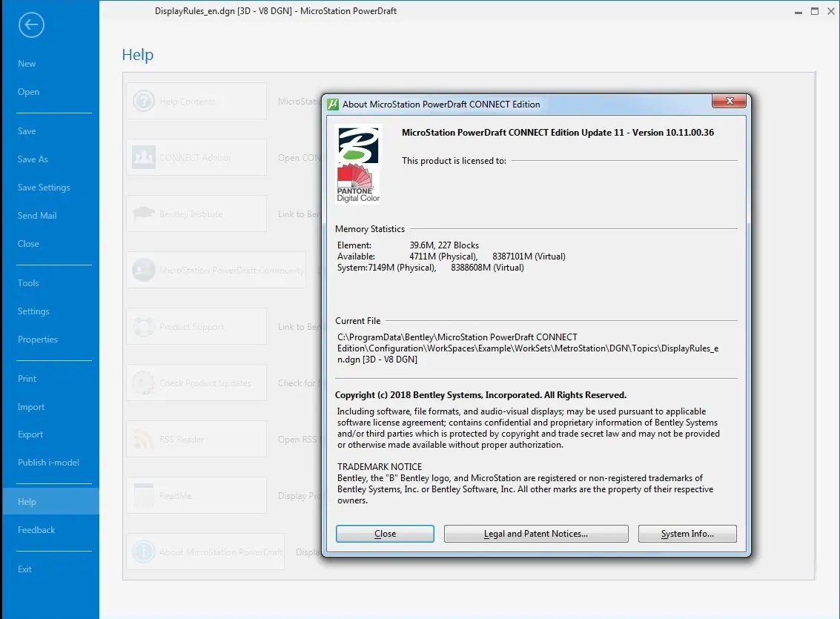840x619 pixels.
Task: Click the About MicroStation PowerDraft info icon
Action: (x=144, y=552)
